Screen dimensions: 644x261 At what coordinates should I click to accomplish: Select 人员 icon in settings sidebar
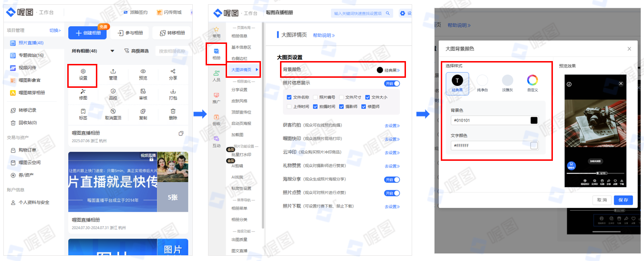tap(217, 73)
